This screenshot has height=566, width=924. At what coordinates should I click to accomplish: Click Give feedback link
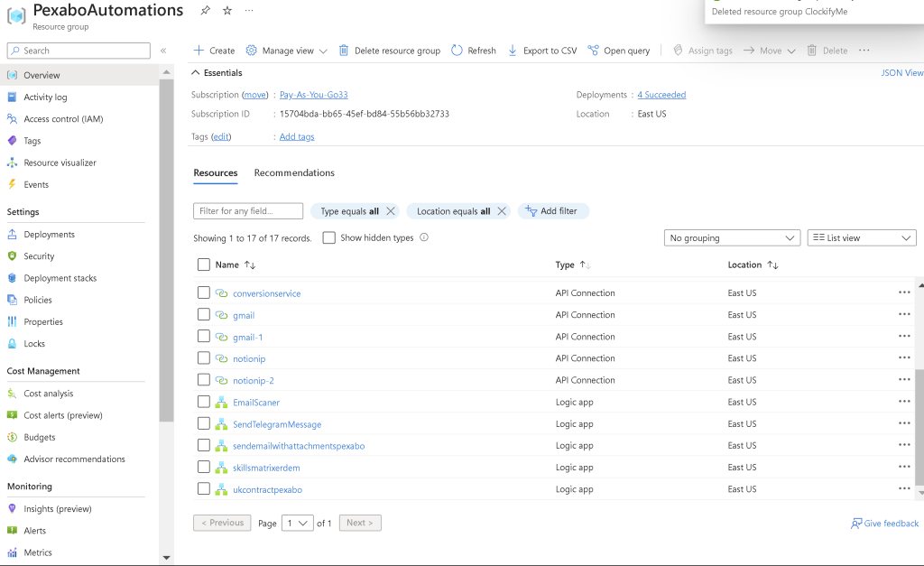click(884, 523)
